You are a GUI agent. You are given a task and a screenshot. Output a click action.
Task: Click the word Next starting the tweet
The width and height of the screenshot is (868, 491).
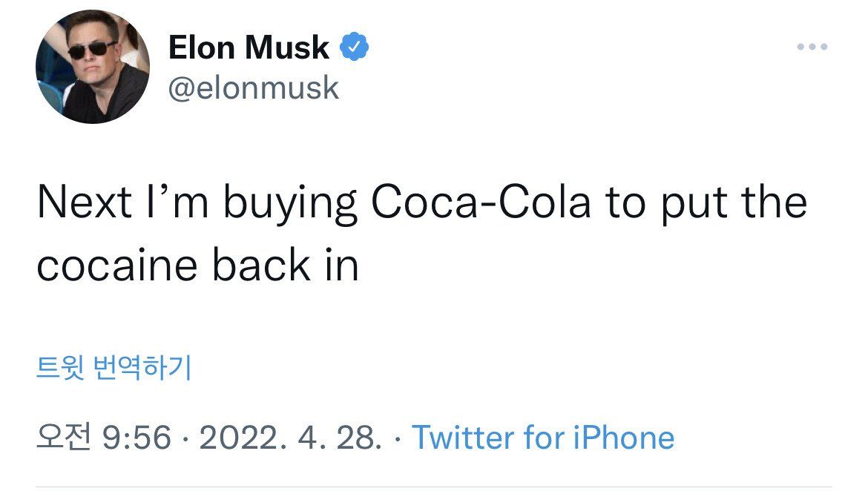point(85,202)
